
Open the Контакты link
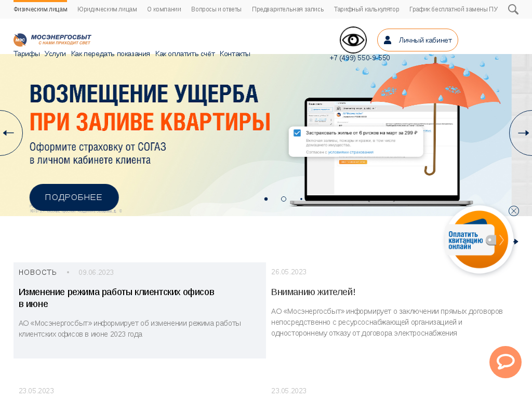click(235, 54)
